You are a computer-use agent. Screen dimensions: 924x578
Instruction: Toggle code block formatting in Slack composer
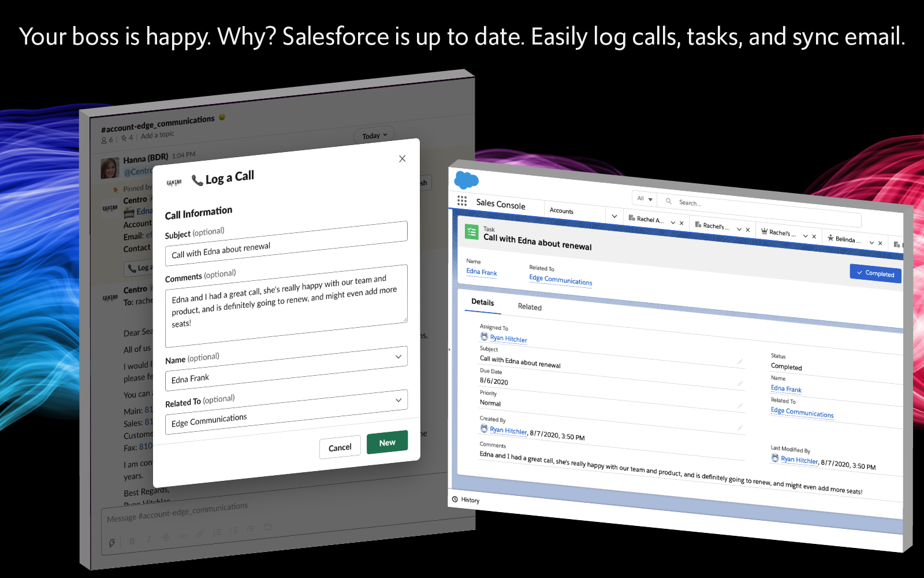coord(267,527)
